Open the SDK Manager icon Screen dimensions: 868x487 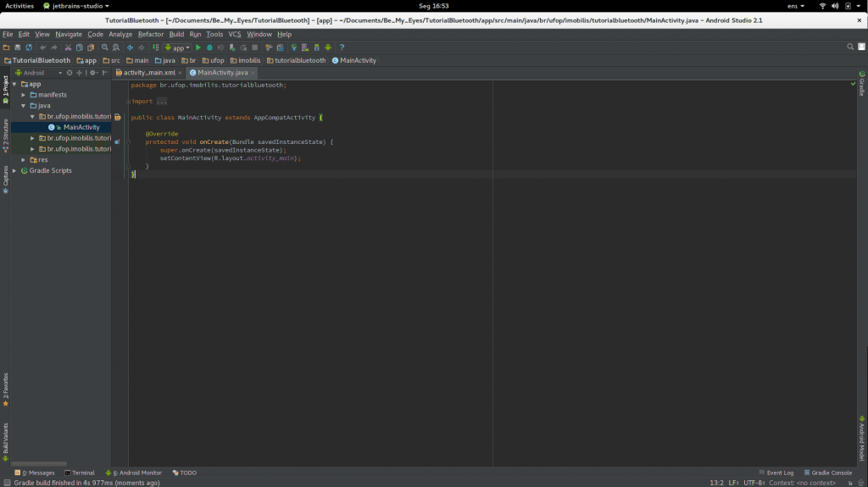point(317,47)
